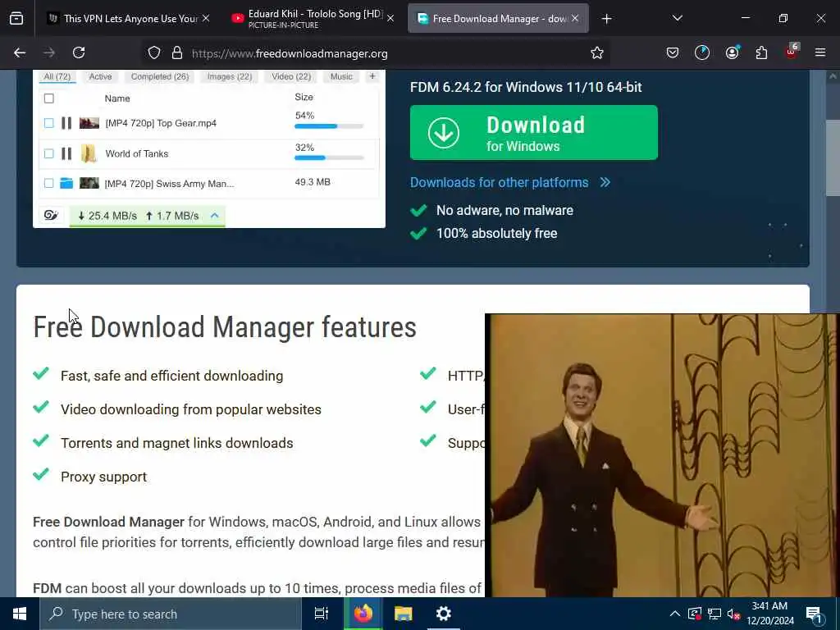This screenshot has width=840, height=630.
Task: Click the uBlock extension icon with badge
Action: point(792,52)
